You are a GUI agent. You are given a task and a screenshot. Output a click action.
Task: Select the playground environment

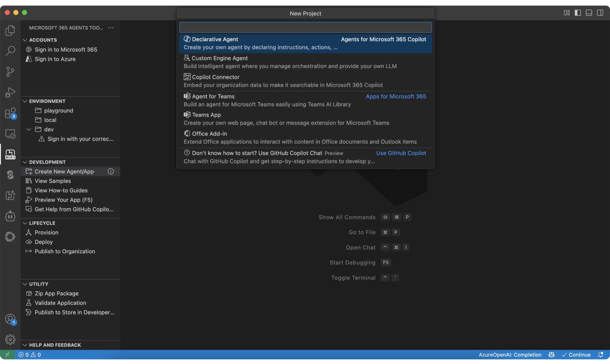(x=71, y=110)
